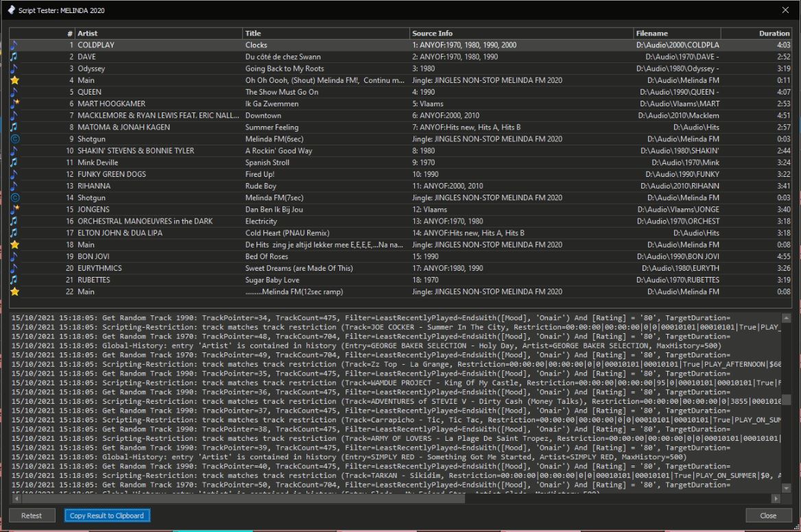Click the log's horizontal scroll left arrow
The image size is (801, 532).
[16, 498]
